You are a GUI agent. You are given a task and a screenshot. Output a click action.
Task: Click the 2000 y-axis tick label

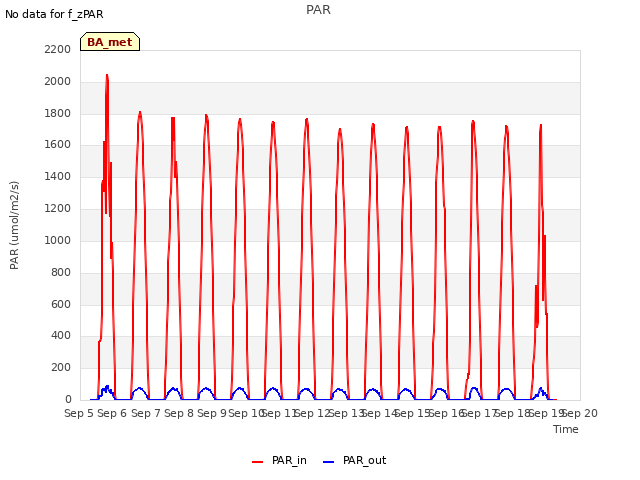[58, 81]
